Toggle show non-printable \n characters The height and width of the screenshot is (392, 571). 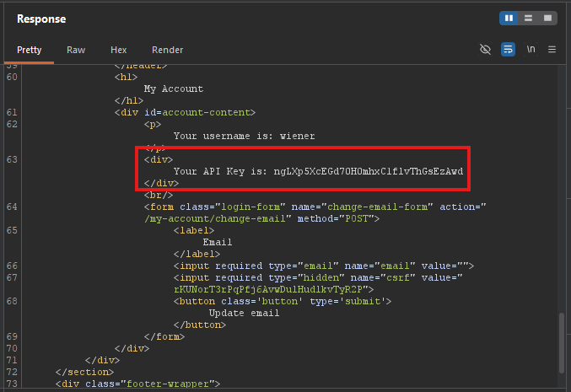[x=531, y=49]
